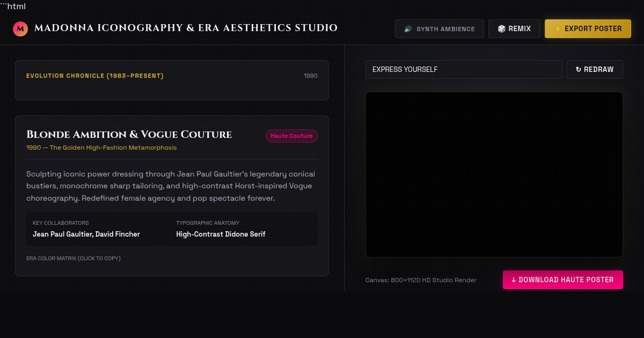Click the era description paragraph
This screenshot has height=338, width=644.
coord(172,186)
